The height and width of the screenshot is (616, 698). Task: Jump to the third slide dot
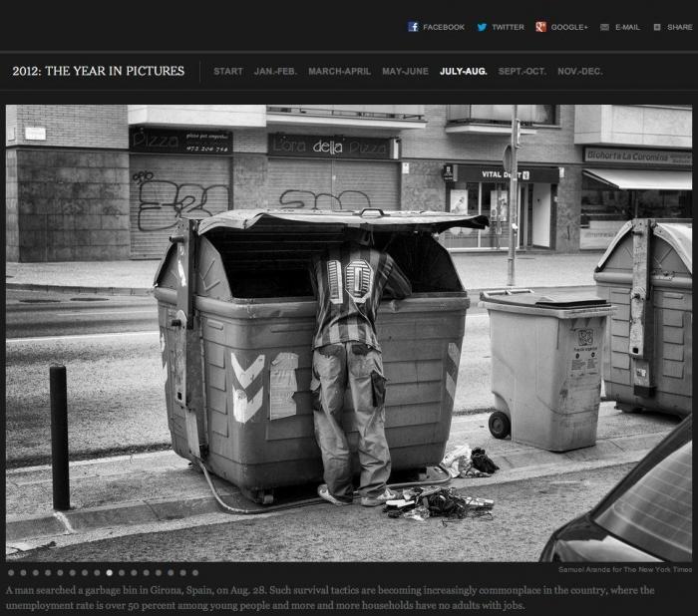tap(36, 573)
